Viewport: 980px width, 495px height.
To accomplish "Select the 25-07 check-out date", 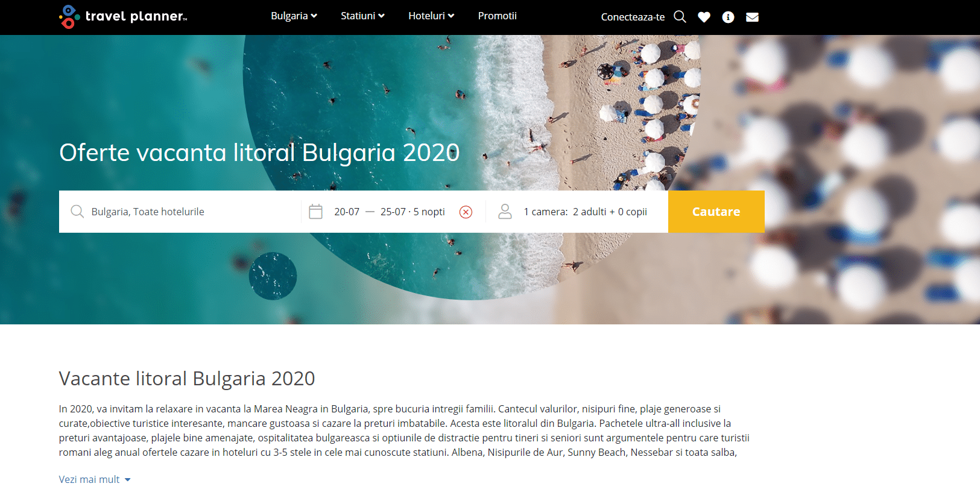I will pos(393,212).
